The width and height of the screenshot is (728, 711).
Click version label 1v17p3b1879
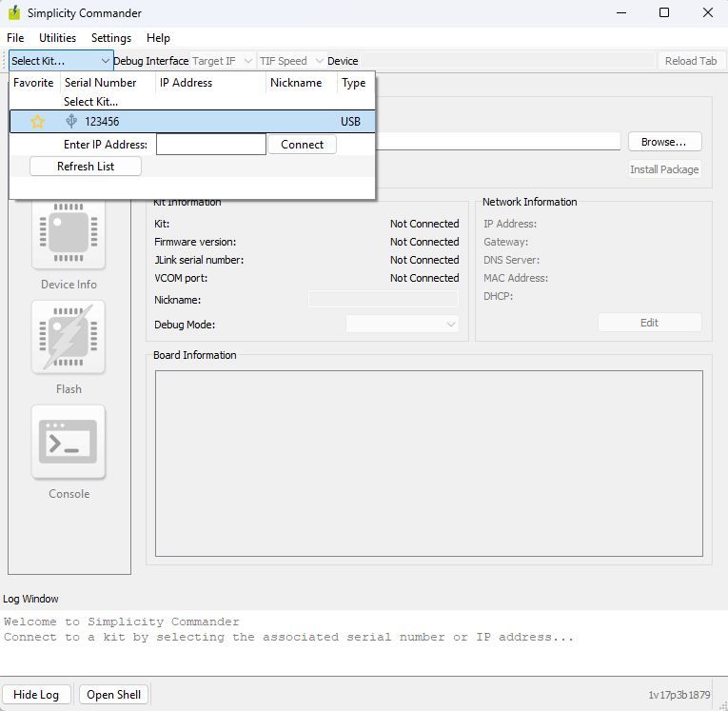click(x=679, y=695)
